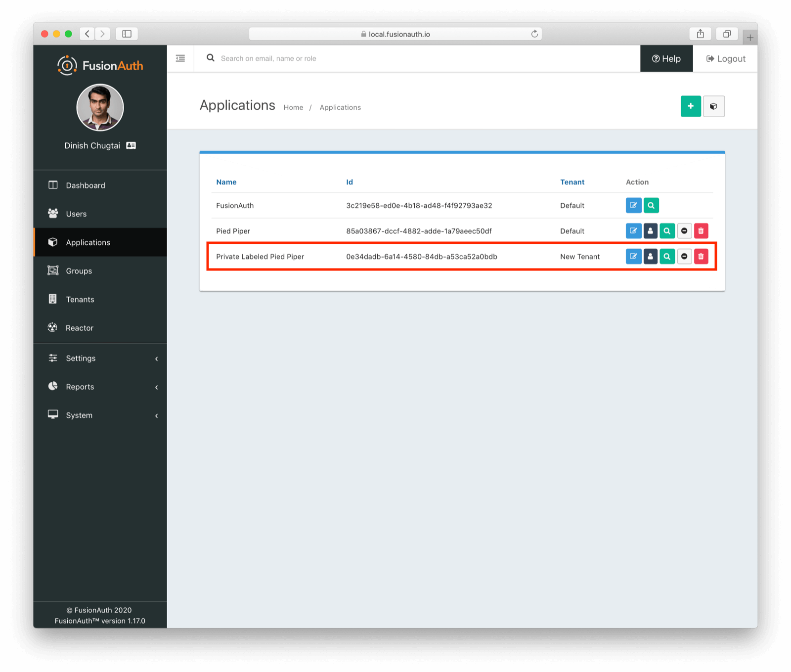
Task: Expand the Settings menu
Action: (x=100, y=358)
